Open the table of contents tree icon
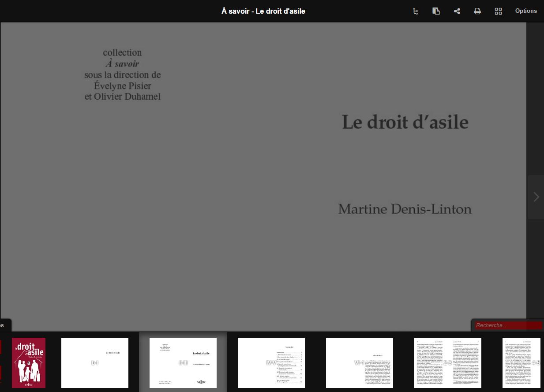The width and height of the screenshot is (544, 392). click(415, 11)
